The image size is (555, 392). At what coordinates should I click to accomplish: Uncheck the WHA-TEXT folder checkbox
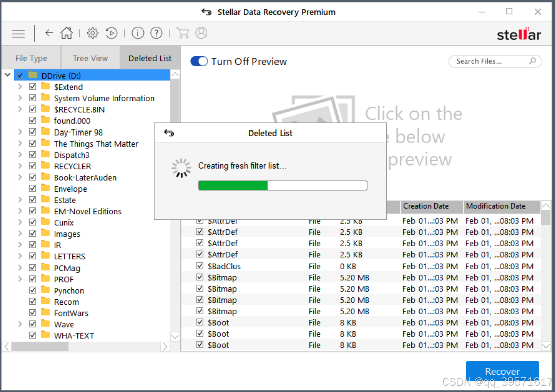pyautogui.click(x=32, y=335)
